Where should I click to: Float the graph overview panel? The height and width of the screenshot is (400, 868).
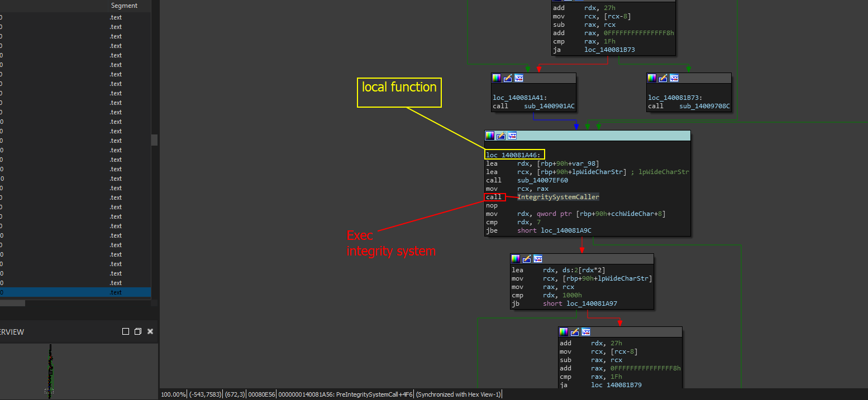pyautogui.click(x=138, y=331)
